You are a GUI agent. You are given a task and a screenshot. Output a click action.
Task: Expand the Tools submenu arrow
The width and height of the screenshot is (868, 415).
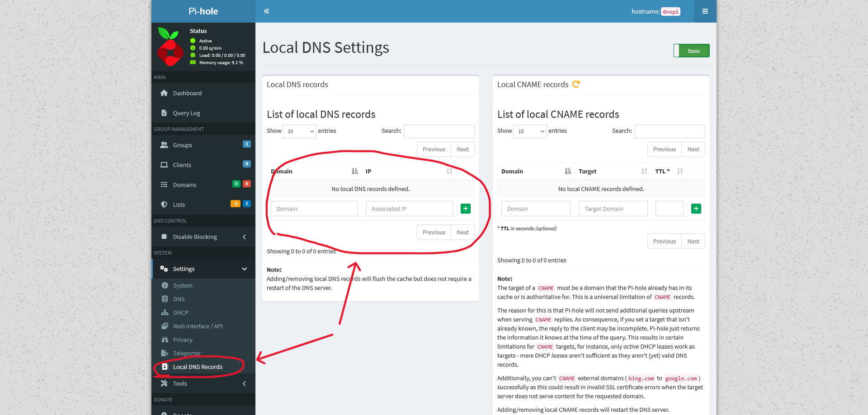pos(245,383)
